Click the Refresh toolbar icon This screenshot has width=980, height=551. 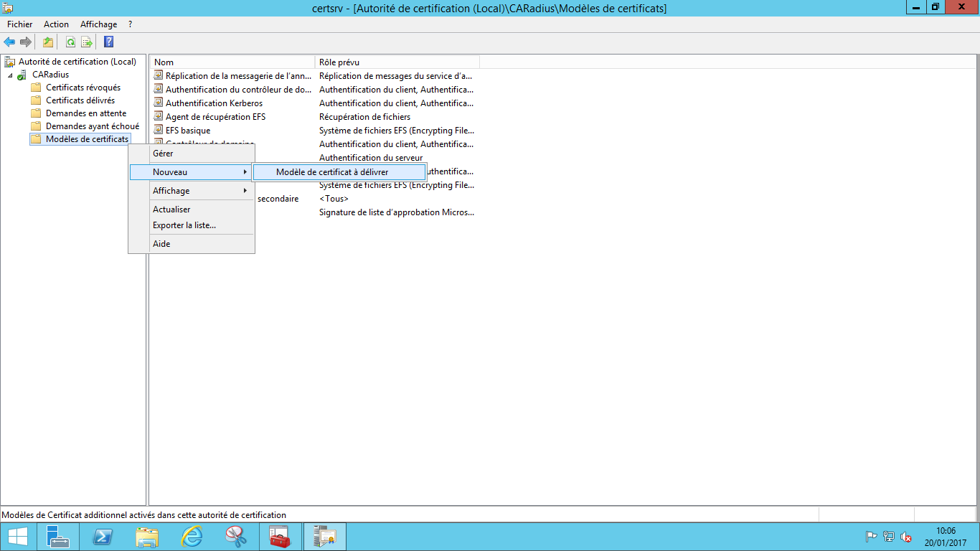click(70, 42)
